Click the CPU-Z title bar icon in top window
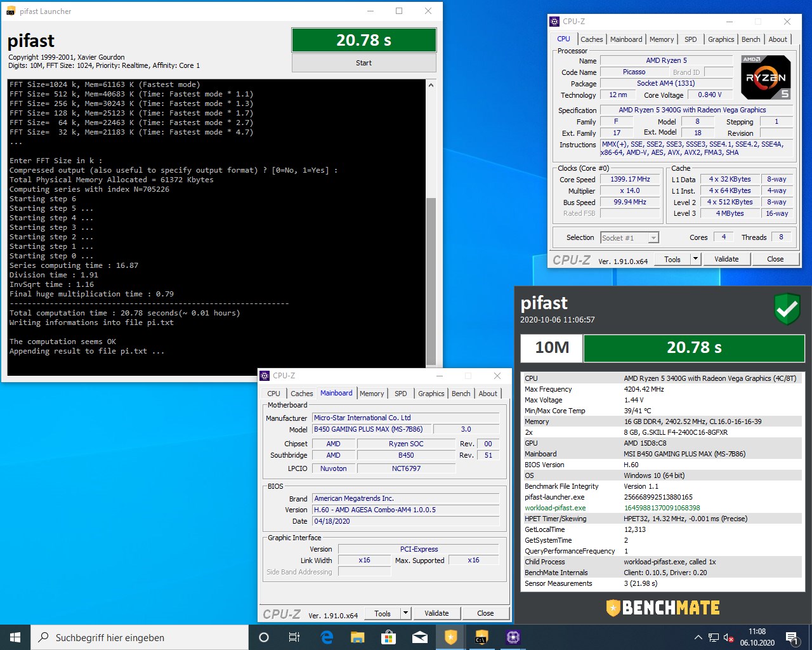 click(x=555, y=21)
